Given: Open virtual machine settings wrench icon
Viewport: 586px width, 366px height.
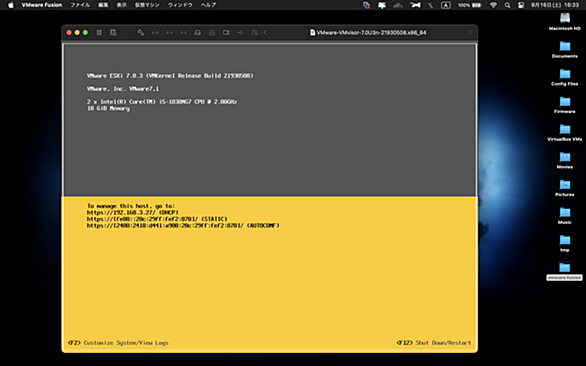Looking at the screenshot, I should (141, 33).
